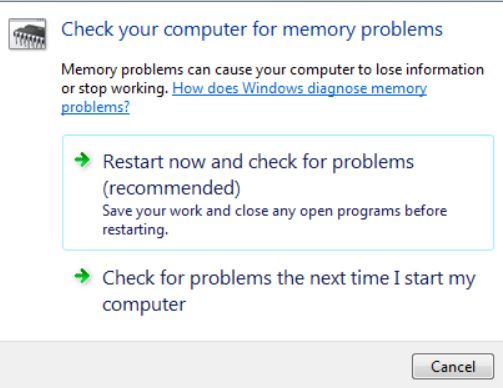Click the 'computer' word under next-time option

pos(144,305)
